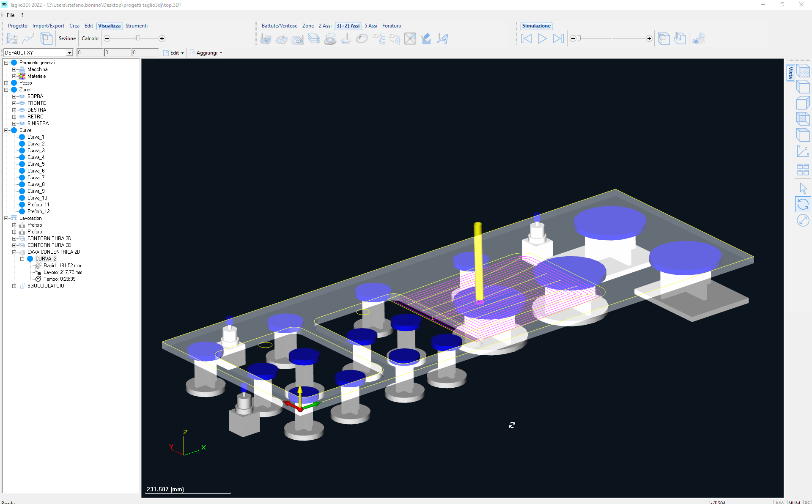Select the four-viewport layout icon
This screenshot has height=504, width=812.
point(802,170)
